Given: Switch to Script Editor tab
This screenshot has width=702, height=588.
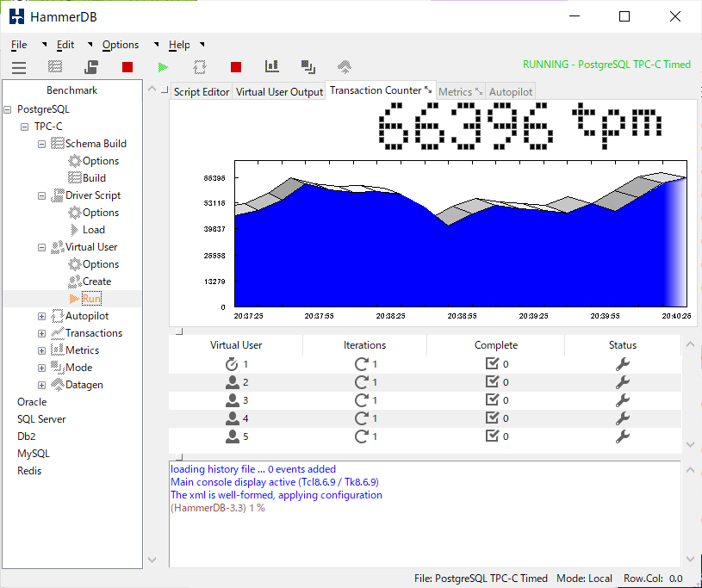Looking at the screenshot, I should [202, 92].
